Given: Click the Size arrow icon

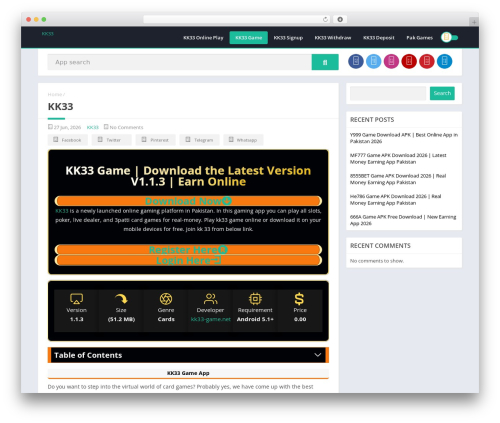Looking at the screenshot, I should [121, 299].
